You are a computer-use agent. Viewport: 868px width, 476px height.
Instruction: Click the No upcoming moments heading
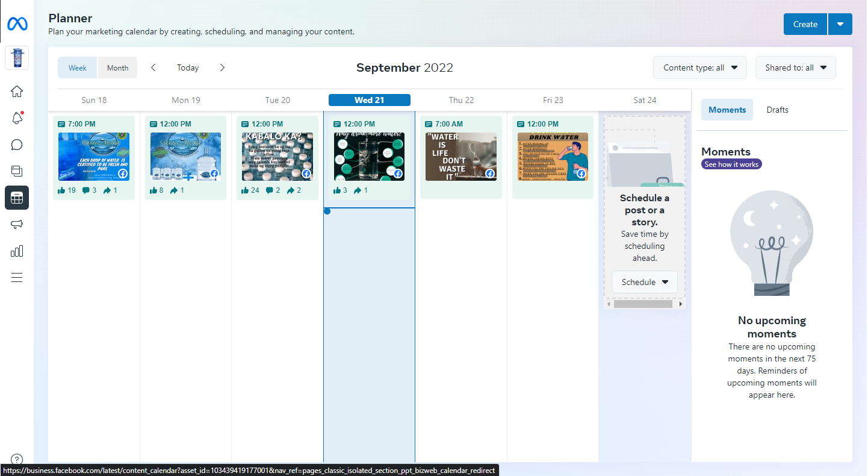[772, 327]
